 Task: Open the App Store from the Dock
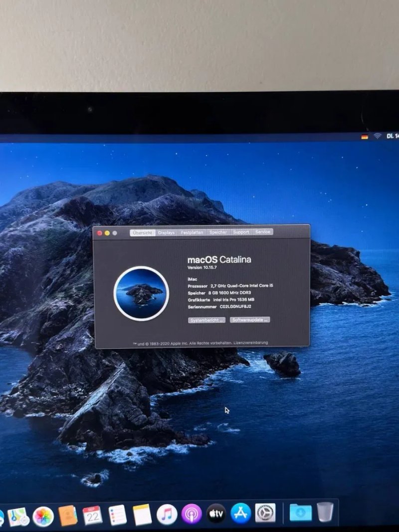coord(241,513)
